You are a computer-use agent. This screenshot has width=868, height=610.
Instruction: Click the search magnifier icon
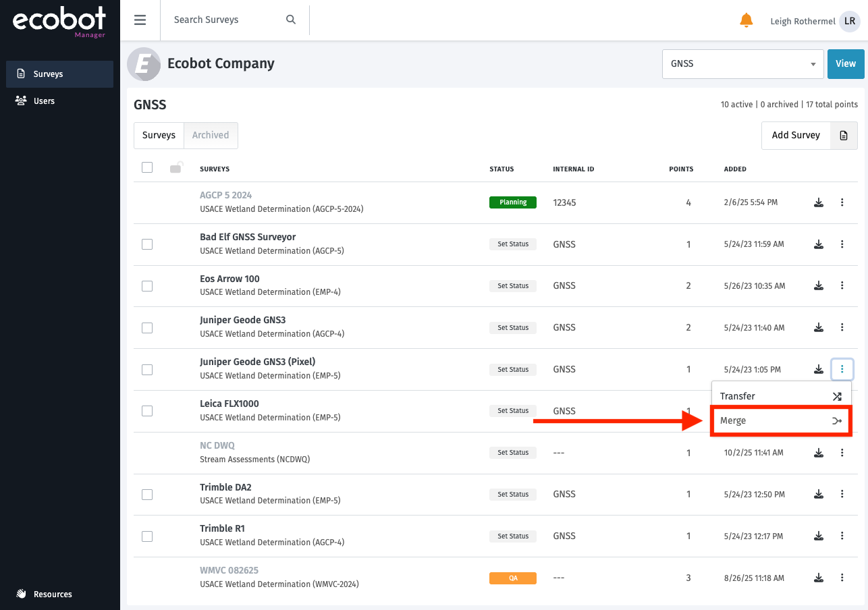point(291,20)
